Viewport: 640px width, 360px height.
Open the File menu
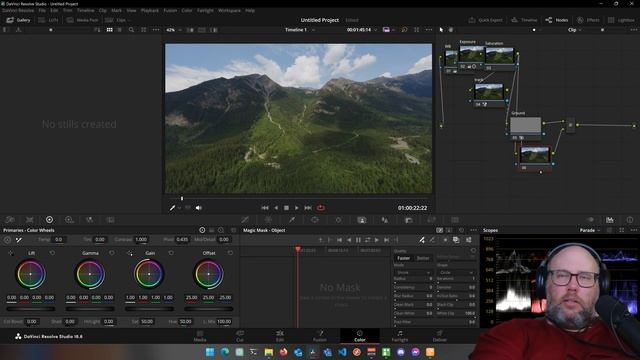tap(42, 10)
